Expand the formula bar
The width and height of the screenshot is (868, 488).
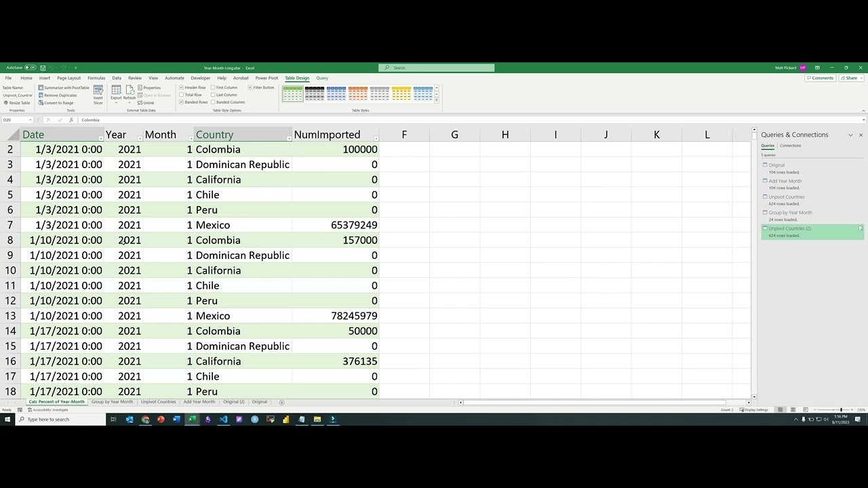tap(863, 120)
